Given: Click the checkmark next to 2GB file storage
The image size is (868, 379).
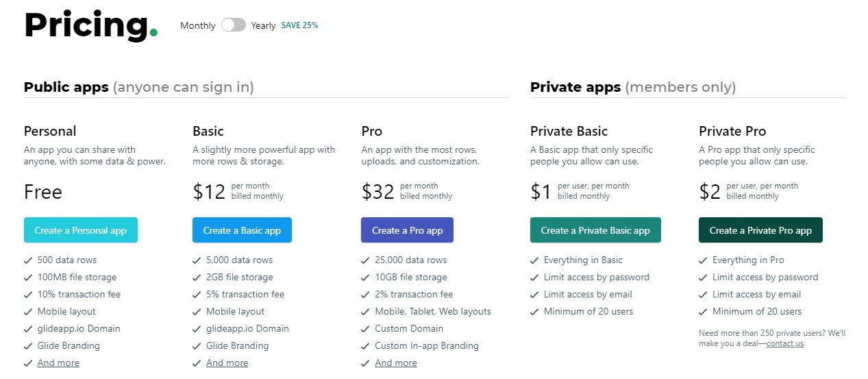Looking at the screenshot, I should pyautogui.click(x=197, y=278).
